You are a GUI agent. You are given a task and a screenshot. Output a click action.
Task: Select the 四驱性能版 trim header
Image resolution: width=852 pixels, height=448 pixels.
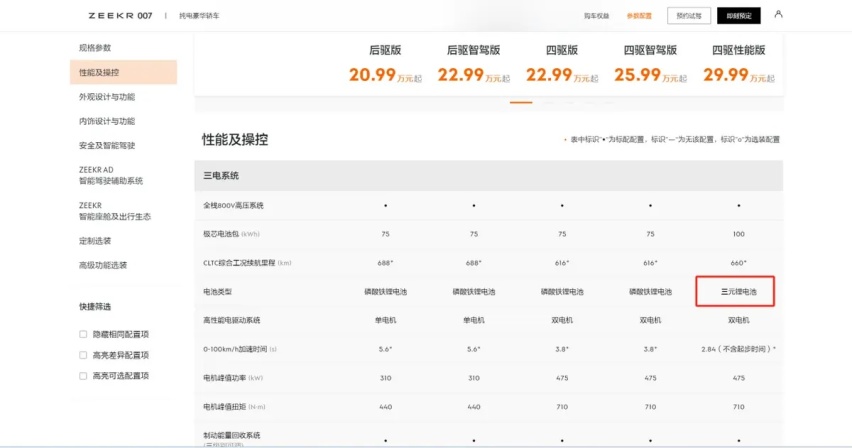click(738, 50)
